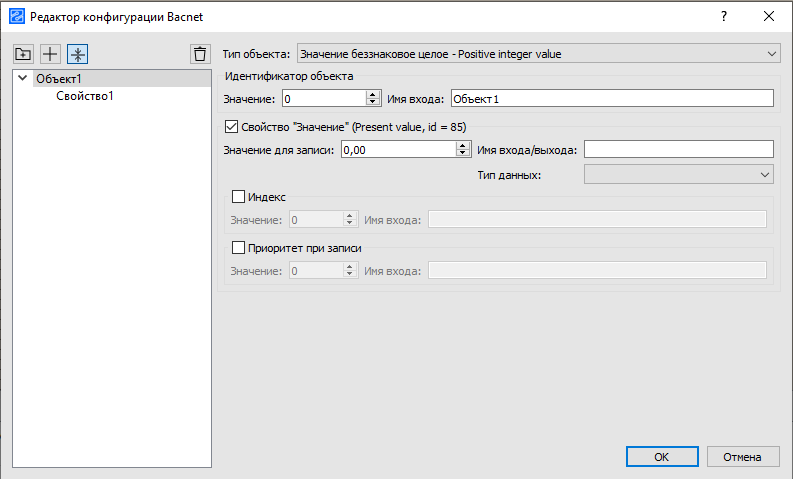Viewport: 793px width, 479px height.
Task: Open the Тип объекта dropdown
Action: pos(538,54)
